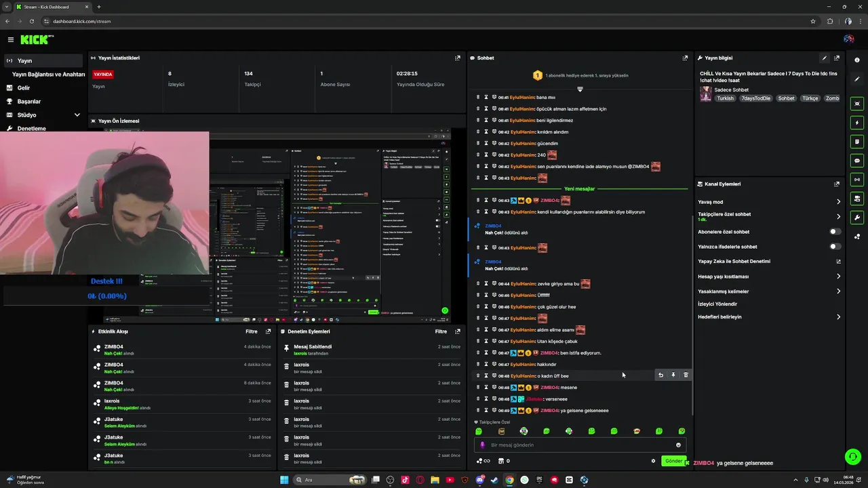This screenshot has height=488, width=868.
Task: Open Steam from the taskbar
Action: (494, 480)
